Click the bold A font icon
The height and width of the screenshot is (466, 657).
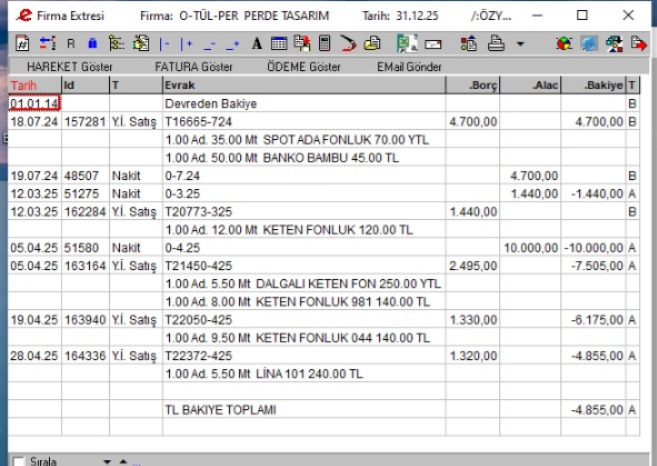coord(256,44)
